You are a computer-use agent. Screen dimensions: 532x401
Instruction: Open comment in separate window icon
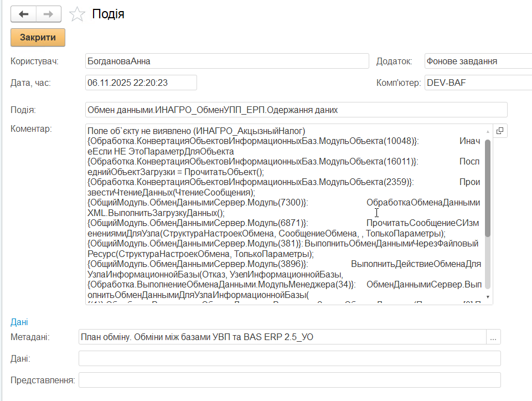500,131
